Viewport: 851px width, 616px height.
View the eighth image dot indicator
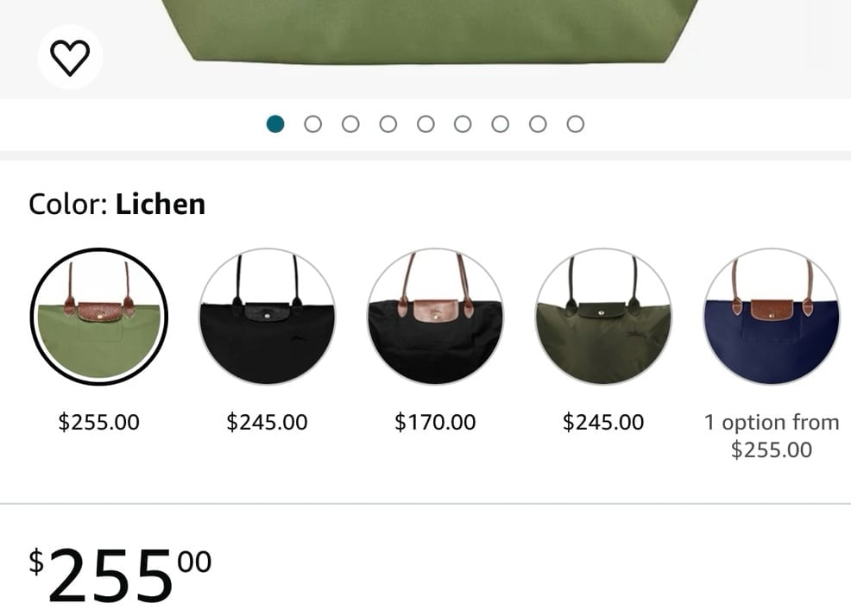pyautogui.click(x=538, y=124)
